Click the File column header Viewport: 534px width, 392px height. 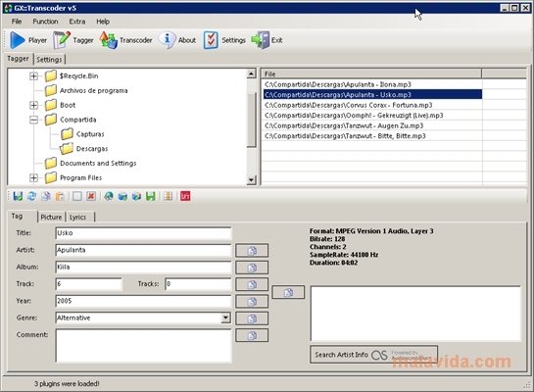[371, 73]
